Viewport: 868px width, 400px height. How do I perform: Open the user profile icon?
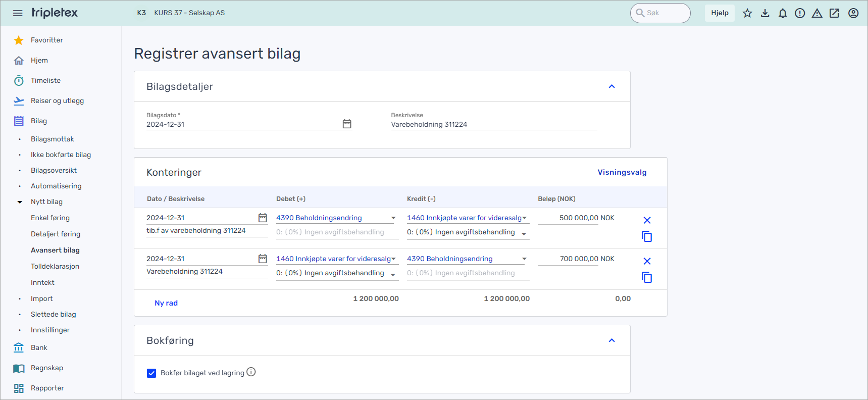[853, 13]
